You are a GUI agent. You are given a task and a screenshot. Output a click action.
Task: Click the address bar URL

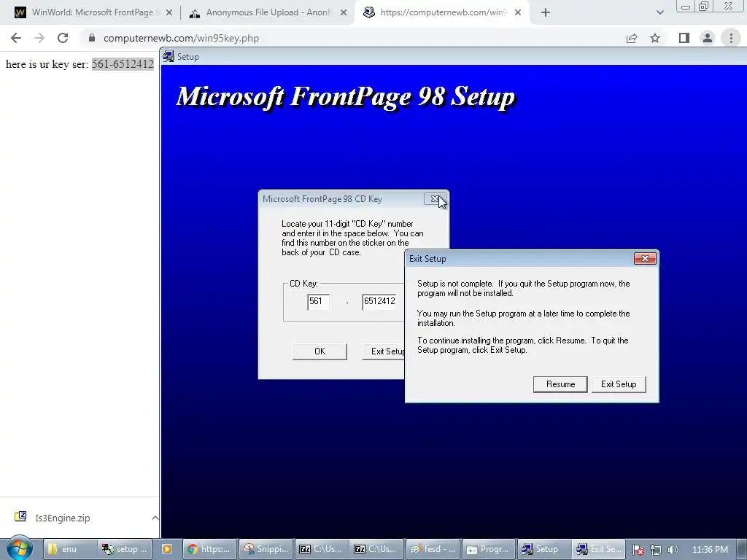181,38
